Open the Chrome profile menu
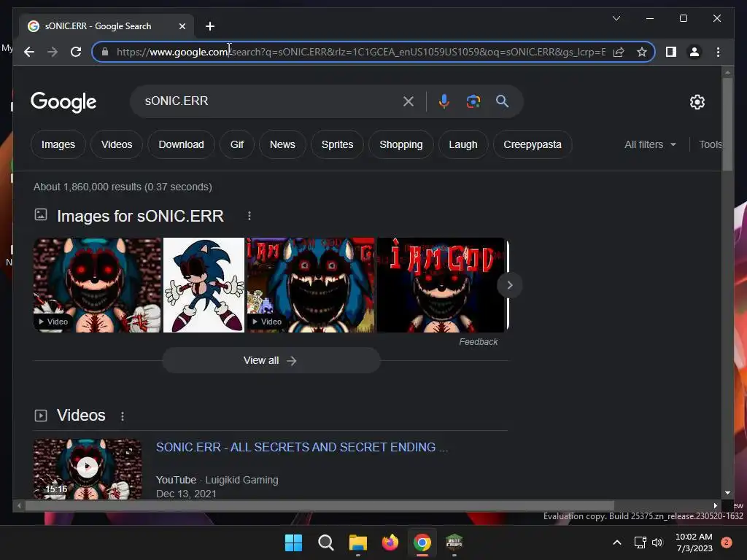 (x=694, y=52)
